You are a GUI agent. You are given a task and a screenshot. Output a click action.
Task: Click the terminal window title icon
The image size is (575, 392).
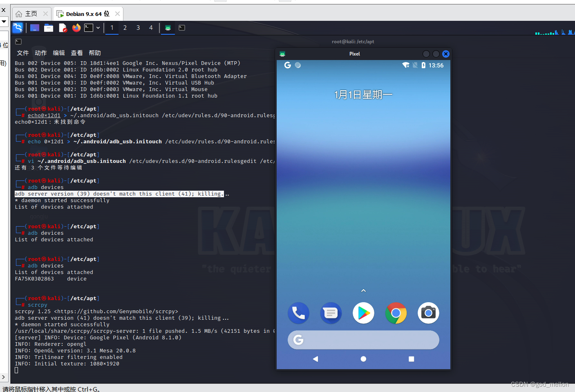click(x=18, y=42)
